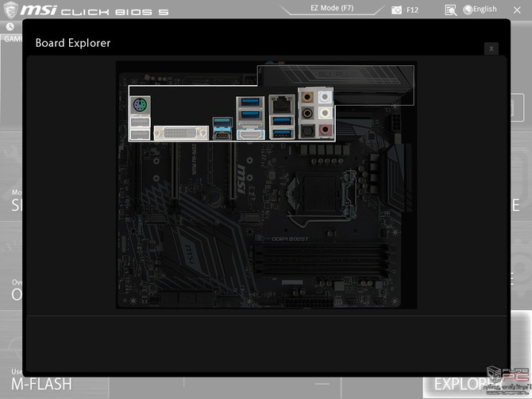
Task: Select the pink microphone jack
Action: point(325,130)
